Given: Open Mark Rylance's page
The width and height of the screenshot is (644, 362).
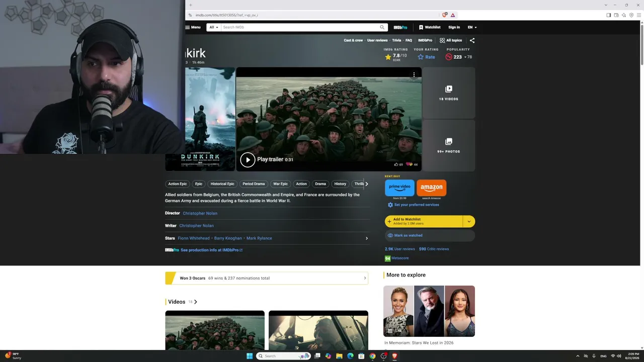Looking at the screenshot, I should point(259,238).
